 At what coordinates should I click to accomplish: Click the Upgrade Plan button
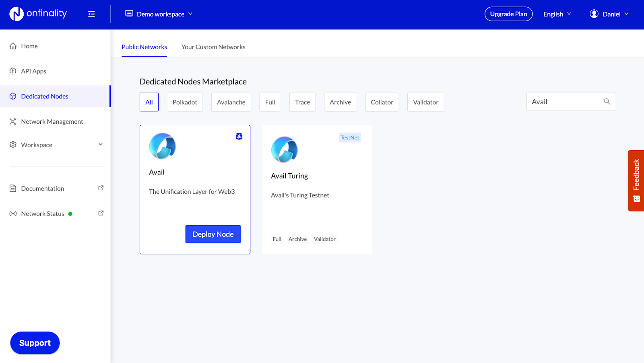click(x=508, y=14)
